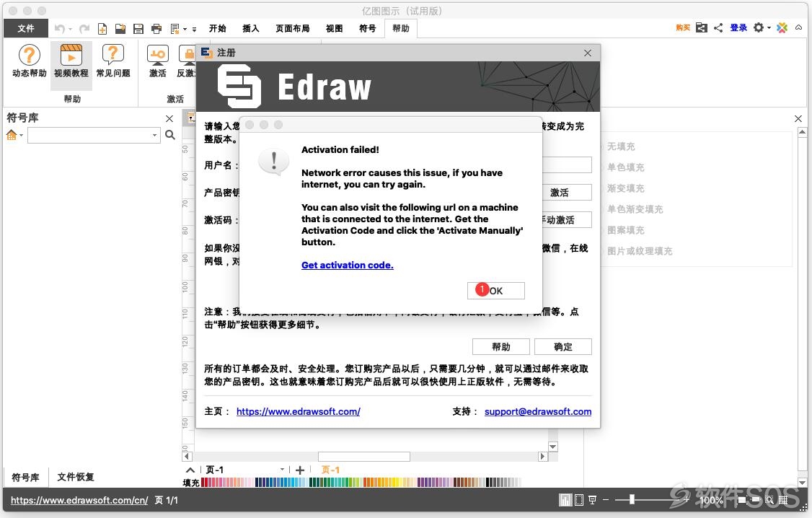
Task: Close the 符号库 symbol library panel
Action: click(x=169, y=118)
